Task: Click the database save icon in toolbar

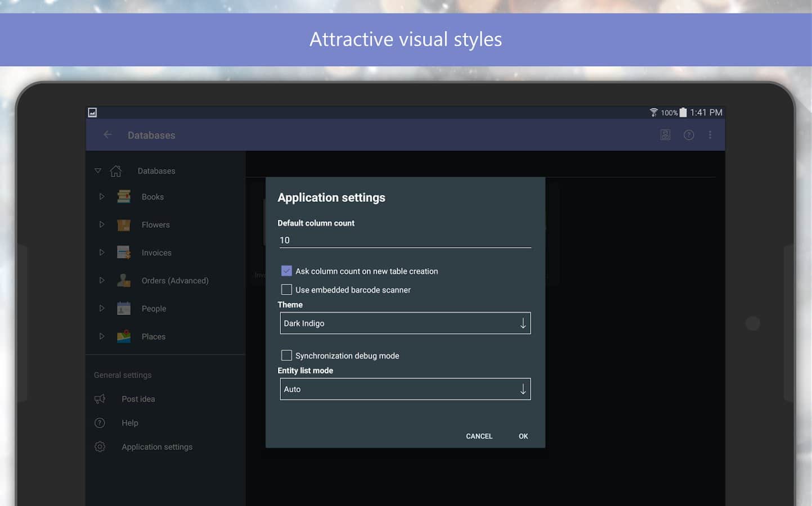Action: (665, 135)
